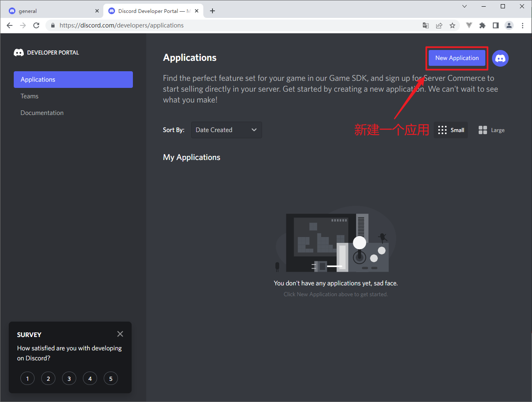The height and width of the screenshot is (402, 532).
Task: Click the SURVEY title text
Action: click(29, 335)
